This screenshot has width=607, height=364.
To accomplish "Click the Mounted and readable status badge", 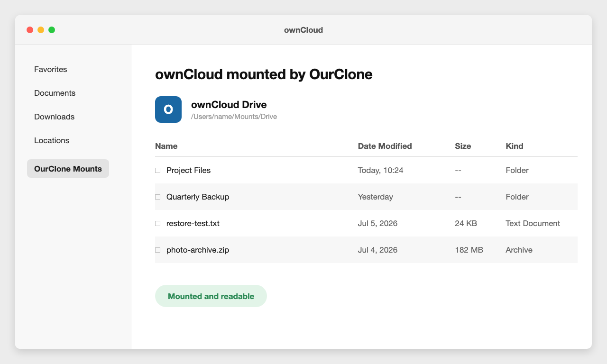I will [211, 296].
